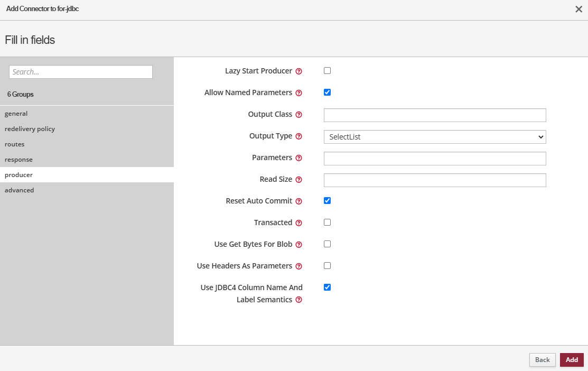Viewport: 588px width, 371px height.
Task: Show help for Use Get Bytes For Blob
Action: pos(299,245)
